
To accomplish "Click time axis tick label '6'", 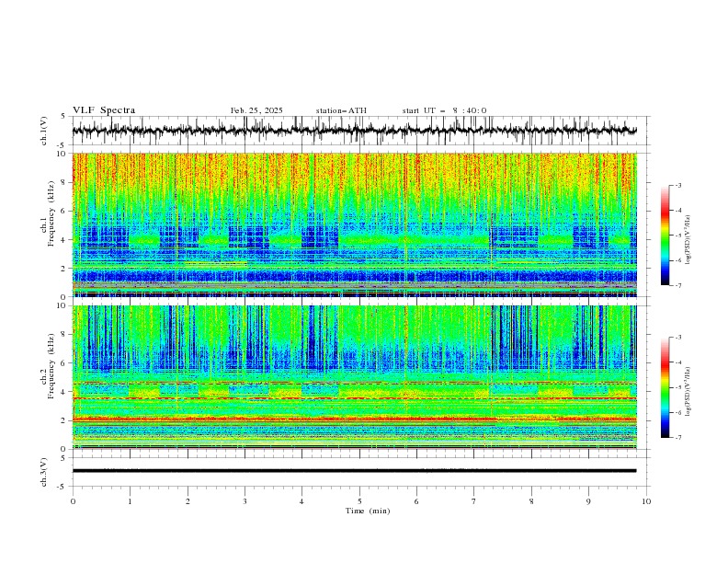I will pos(416,501).
